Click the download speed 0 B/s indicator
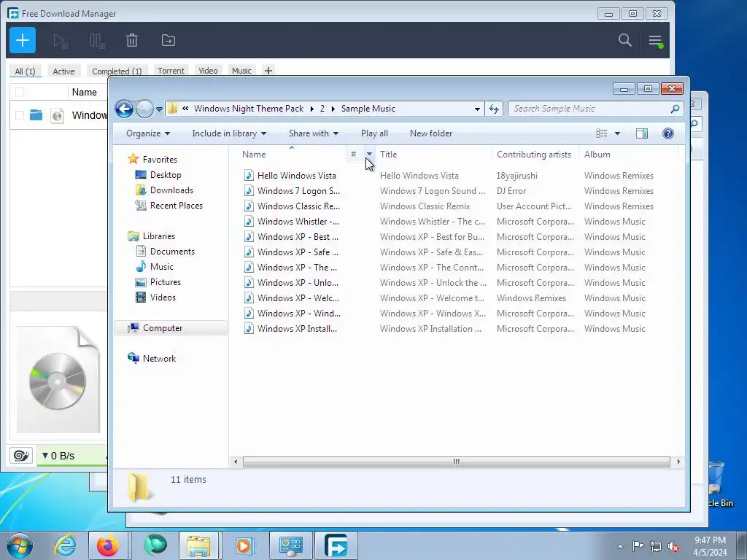The width and height of the screenshot is (747, 560). (x=58, y=456)
